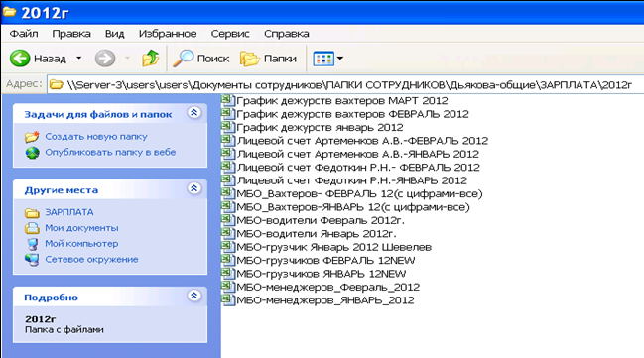Image resolution: width=644 pixels, height=358 pixels.
Task: Click the folder icon in title bar
Action: click(9, 12)
